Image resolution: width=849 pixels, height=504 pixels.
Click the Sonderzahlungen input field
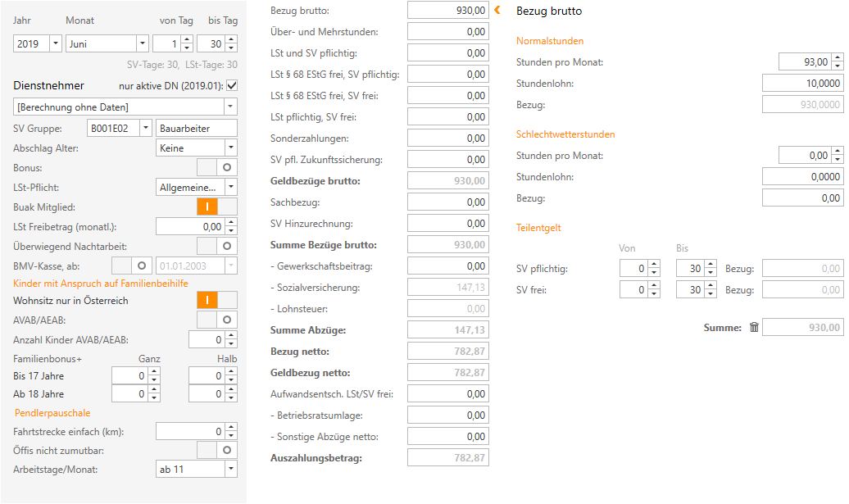pos(447,138)
